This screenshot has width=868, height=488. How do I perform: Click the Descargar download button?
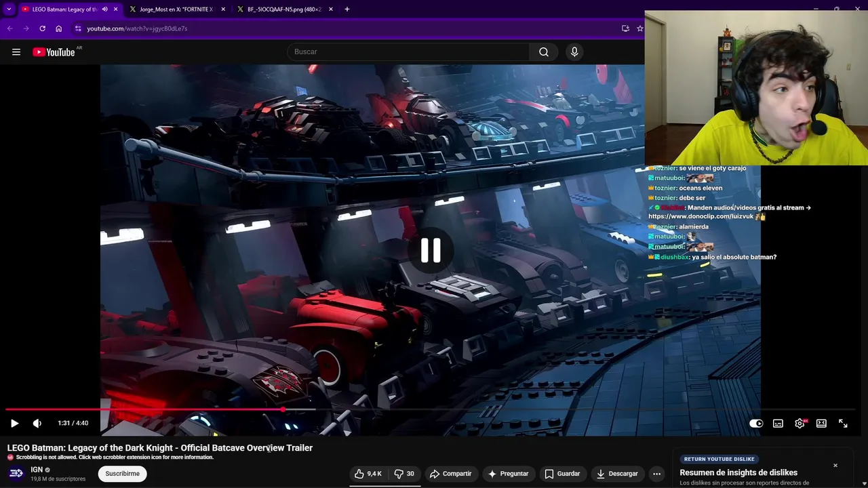tap(616, 474)
